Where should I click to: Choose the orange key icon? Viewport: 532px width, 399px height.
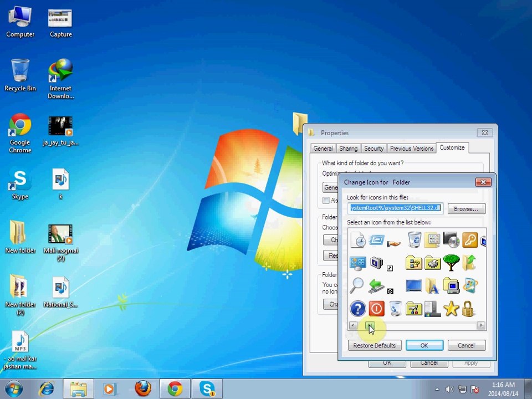pos(470,240)
